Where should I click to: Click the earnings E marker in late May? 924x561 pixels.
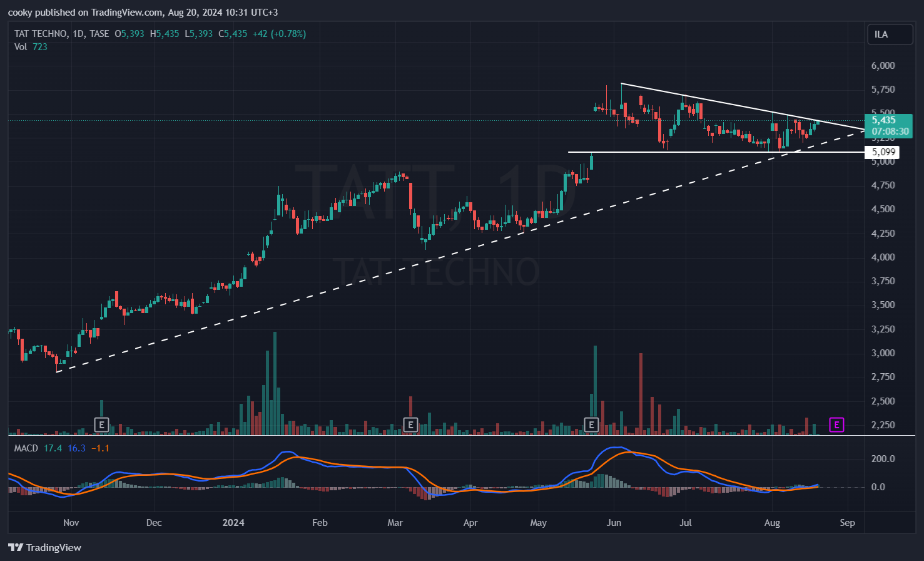(591, 425)
